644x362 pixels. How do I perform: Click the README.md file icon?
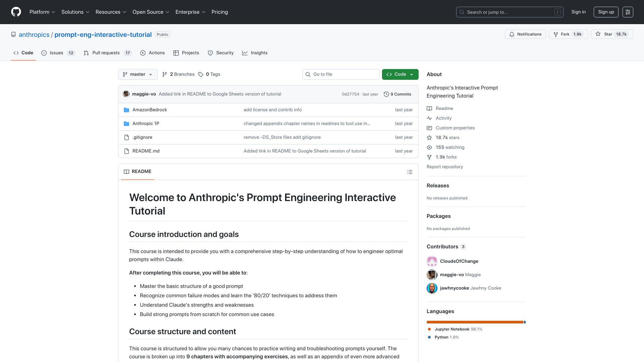(x=126, y=151)
